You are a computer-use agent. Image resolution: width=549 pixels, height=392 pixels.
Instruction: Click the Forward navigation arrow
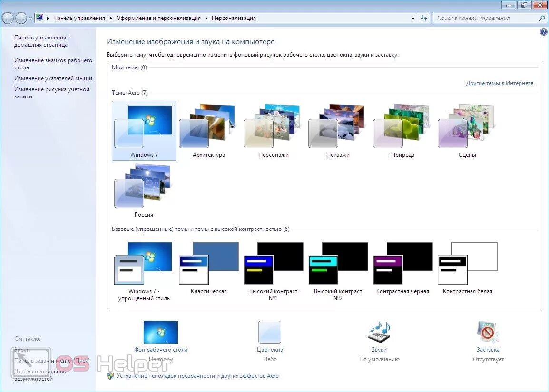tap(21, 18)
